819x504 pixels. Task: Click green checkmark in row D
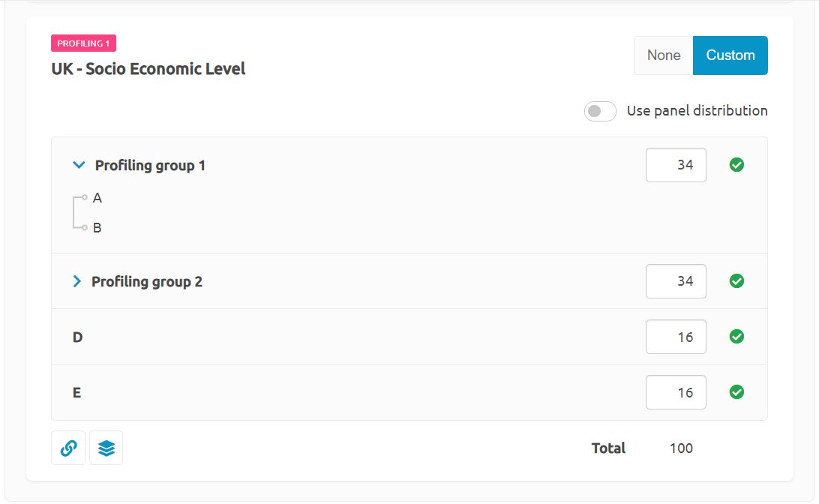click(x=736, y=337)
